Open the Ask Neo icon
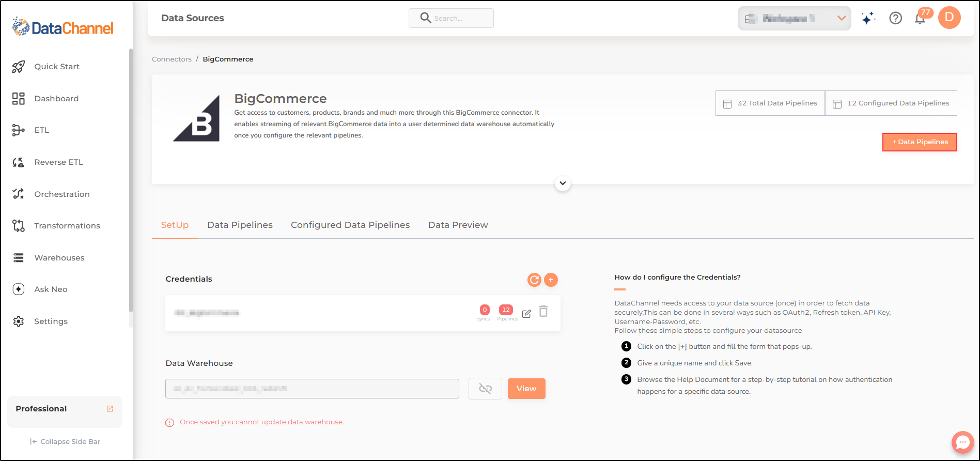Viewport: 980px width, 461px height. (19, 289)
